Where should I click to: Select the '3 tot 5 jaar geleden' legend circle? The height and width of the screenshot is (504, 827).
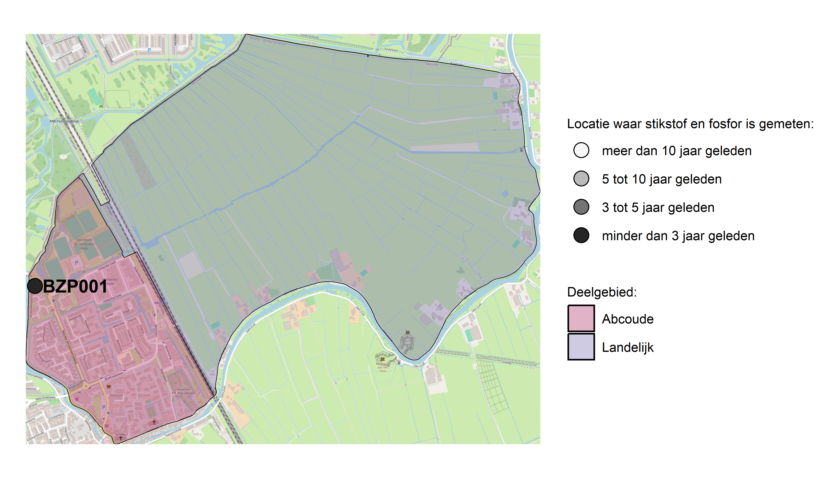pos(581,207)
